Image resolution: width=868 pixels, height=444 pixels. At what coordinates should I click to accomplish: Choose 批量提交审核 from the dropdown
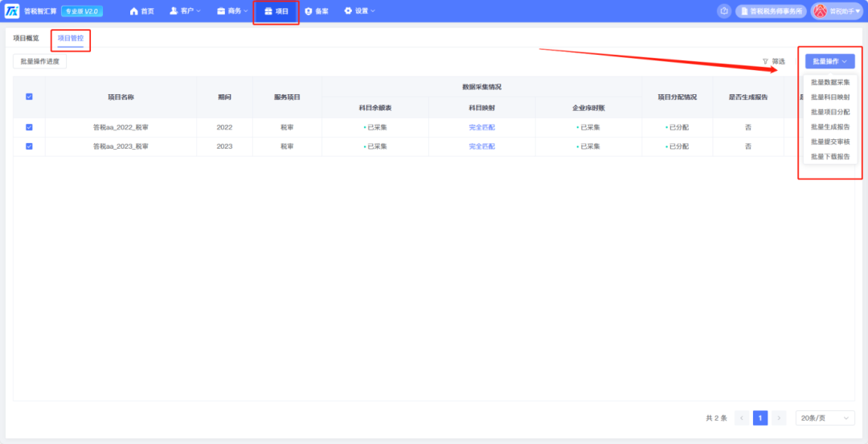click(830, 142)
